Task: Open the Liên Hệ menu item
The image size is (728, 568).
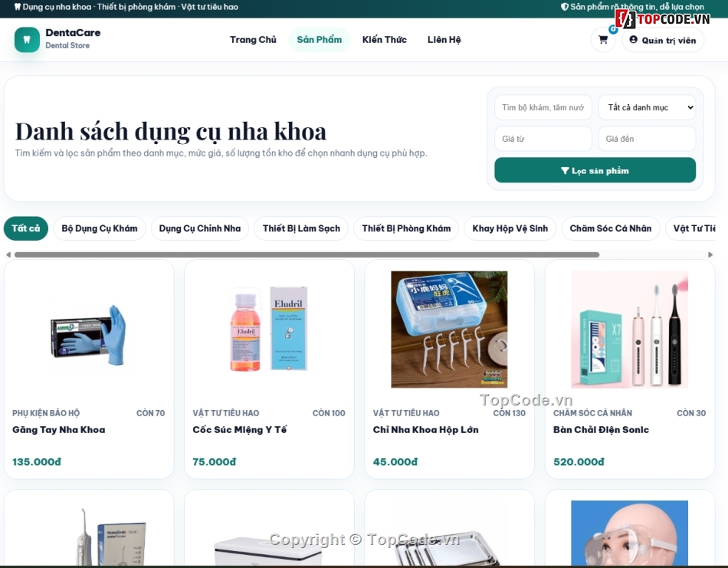Action: coord(444,40)
